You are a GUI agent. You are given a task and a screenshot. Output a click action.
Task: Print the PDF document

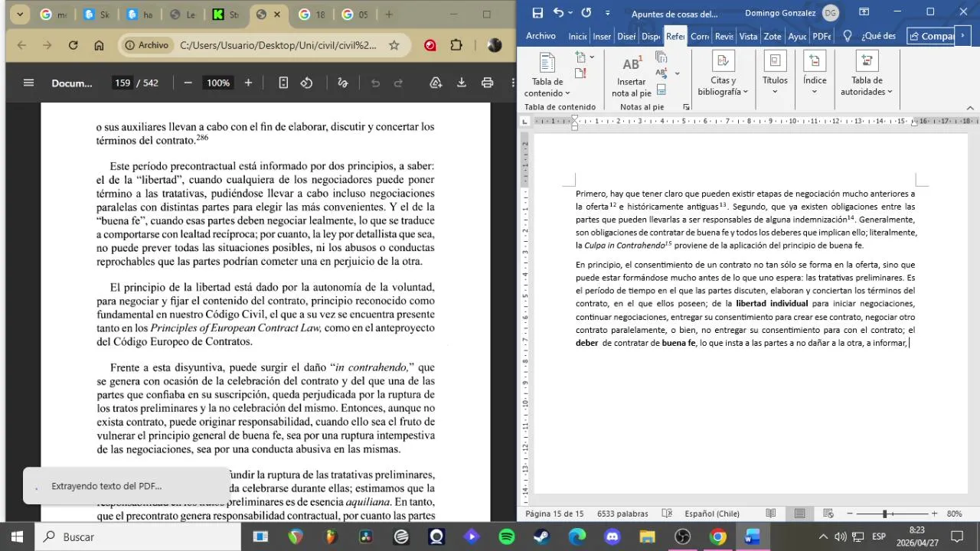(x=487, y=83)
